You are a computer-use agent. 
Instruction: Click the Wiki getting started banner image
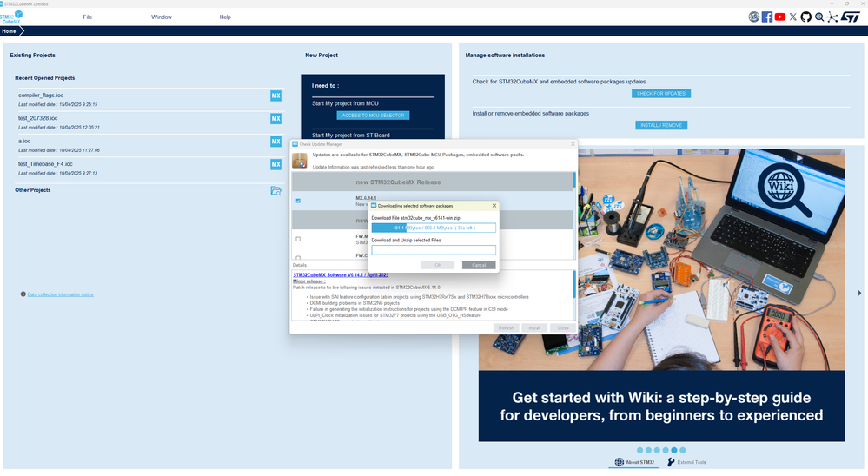[x=661, y=295]
